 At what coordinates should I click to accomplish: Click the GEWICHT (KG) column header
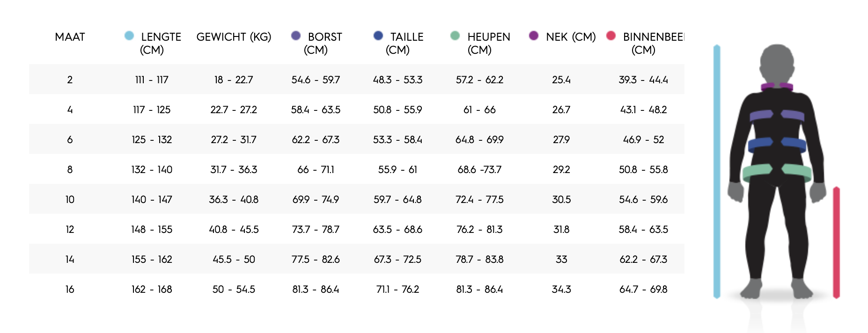click(234, 37)
